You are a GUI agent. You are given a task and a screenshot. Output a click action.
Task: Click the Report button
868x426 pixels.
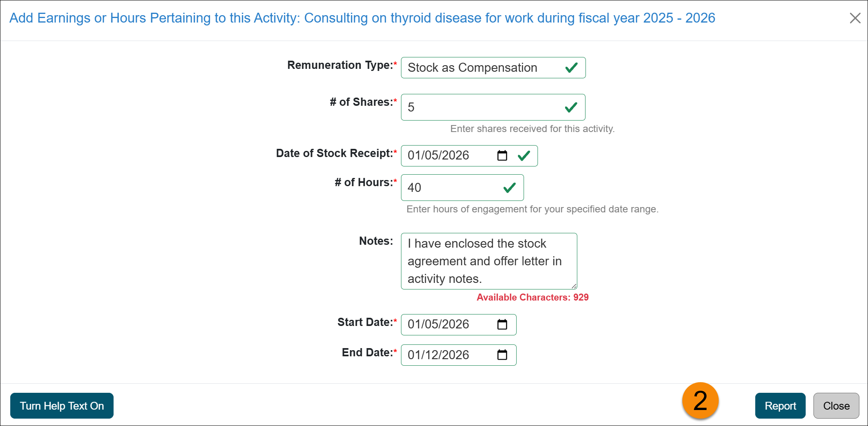tap(780, 405)
